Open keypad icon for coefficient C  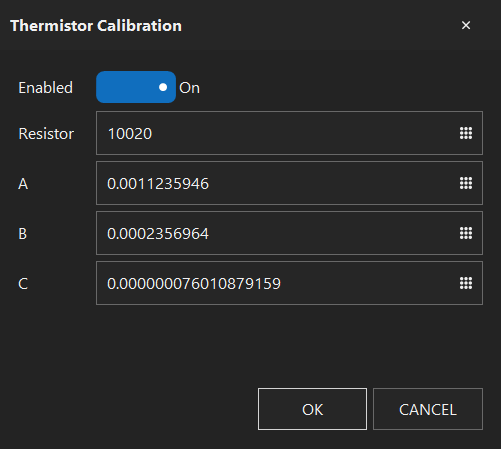tap(466, 283)
